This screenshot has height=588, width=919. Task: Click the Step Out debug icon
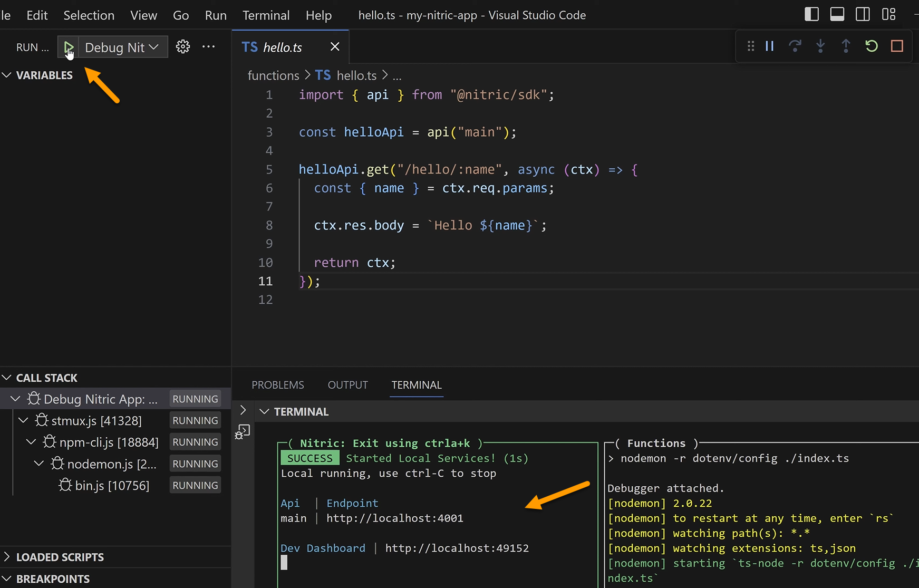coord(845,46)
